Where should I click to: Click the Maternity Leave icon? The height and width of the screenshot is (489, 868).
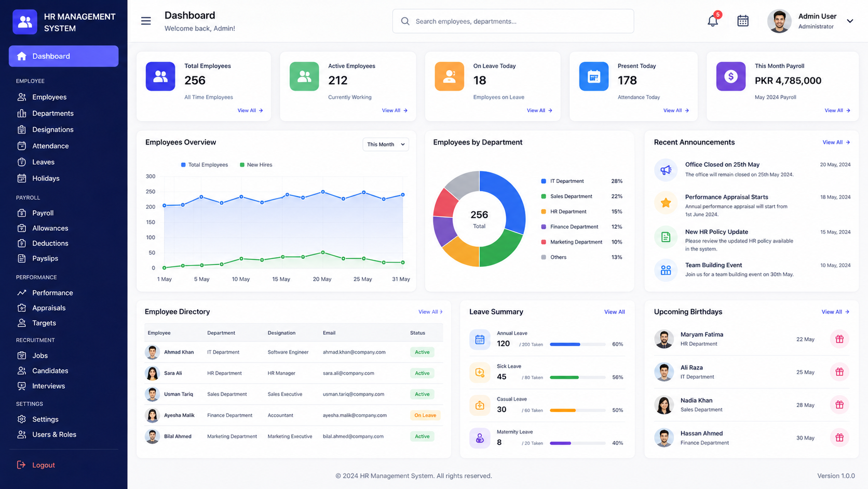(x=480, y=438)
